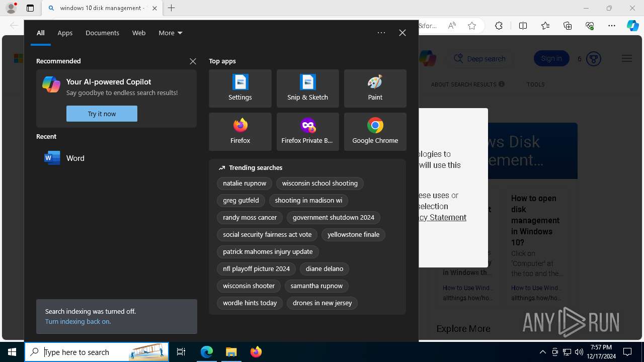Search nfl playoff picture 2024

(x=257, y=269)
